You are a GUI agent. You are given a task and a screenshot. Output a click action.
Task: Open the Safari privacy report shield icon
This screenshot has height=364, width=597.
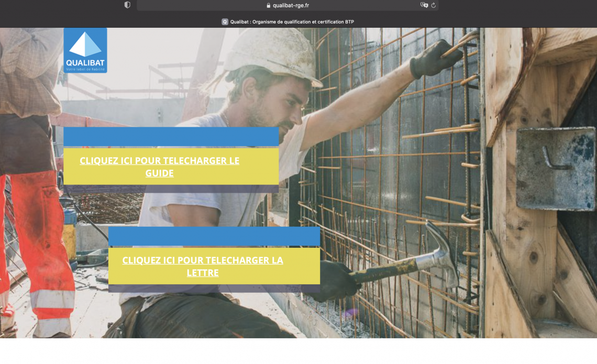pos(127,5)
